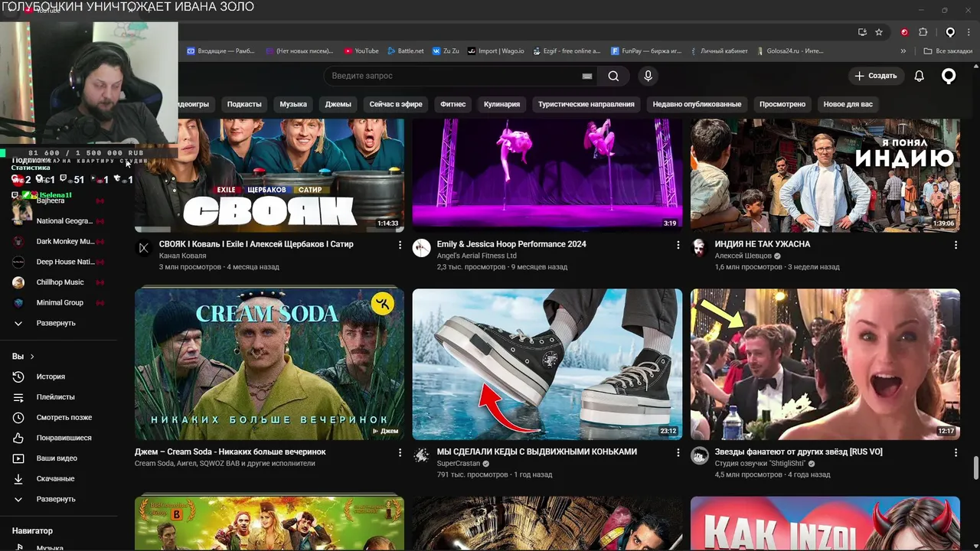Start voice search with microphone icon
Screen dimensions: 980x551
pos(648,76)
